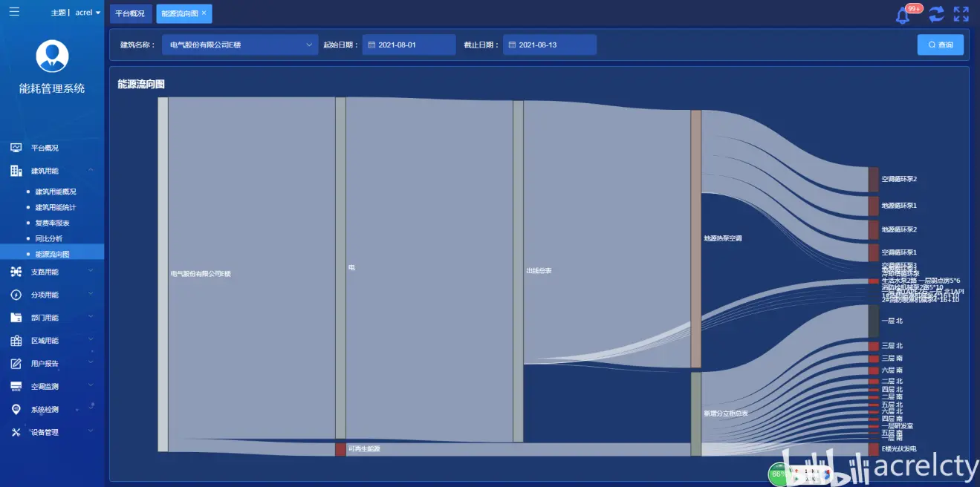Click the 系统检测 location pin icon
The width and height of the screenshot is (980, 487).
[x=16, y=409]
